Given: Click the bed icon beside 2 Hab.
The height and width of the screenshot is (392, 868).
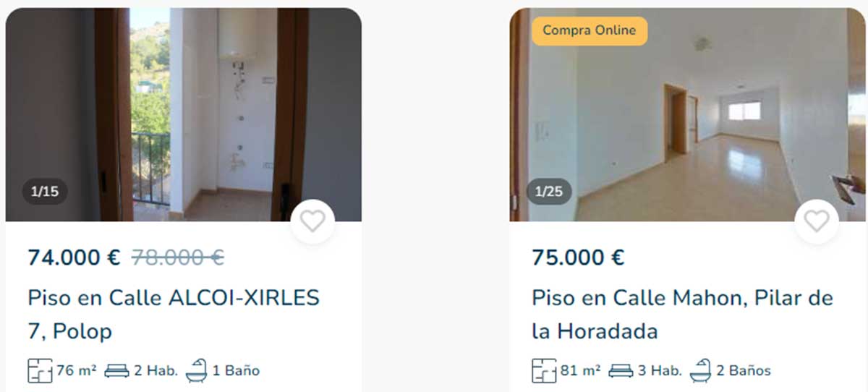Looking at the screenshot, I should tap(117, 371).
